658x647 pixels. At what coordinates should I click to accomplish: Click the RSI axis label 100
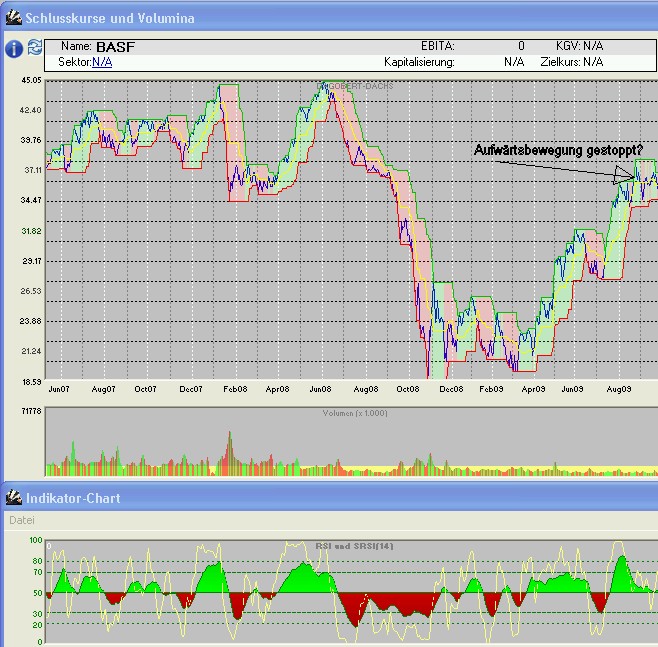coord(36,540)
